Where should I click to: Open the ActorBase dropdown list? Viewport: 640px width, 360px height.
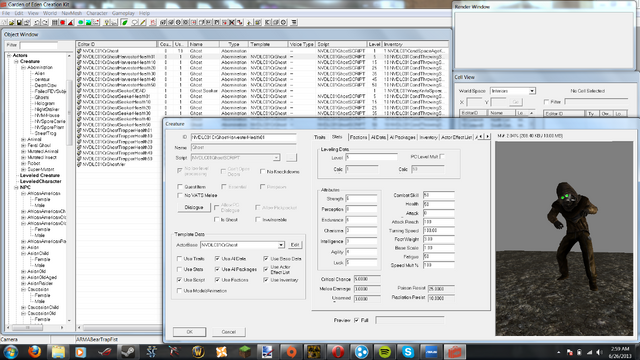pos(281,245)
